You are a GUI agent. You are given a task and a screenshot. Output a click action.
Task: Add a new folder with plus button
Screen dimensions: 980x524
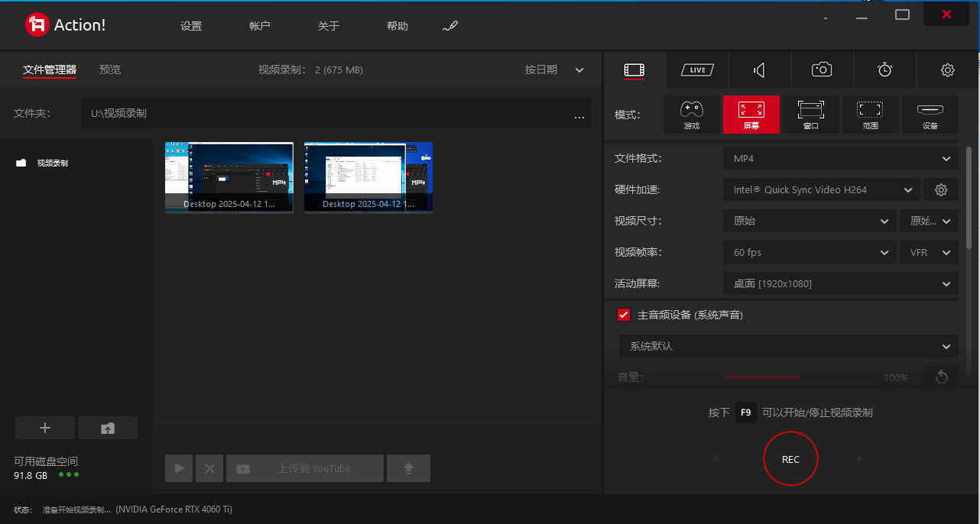[x=45, y=428]
